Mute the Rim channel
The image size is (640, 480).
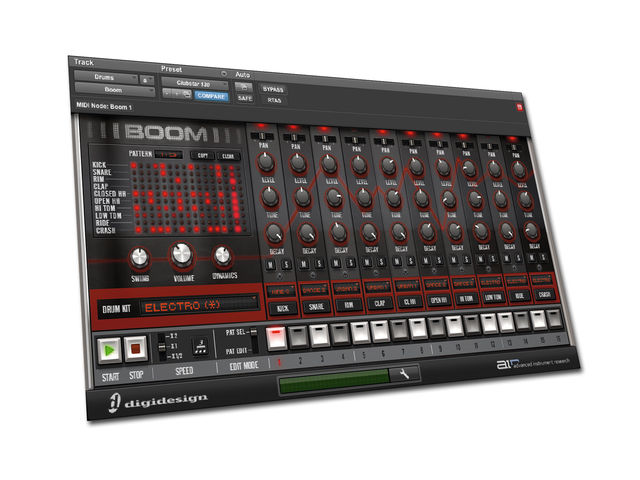[336, 263]
